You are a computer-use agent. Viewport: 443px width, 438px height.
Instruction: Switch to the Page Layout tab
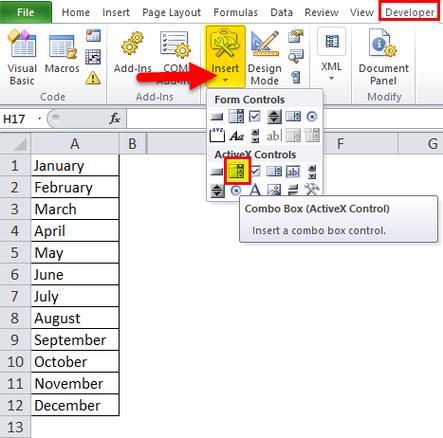coord(171,13)
